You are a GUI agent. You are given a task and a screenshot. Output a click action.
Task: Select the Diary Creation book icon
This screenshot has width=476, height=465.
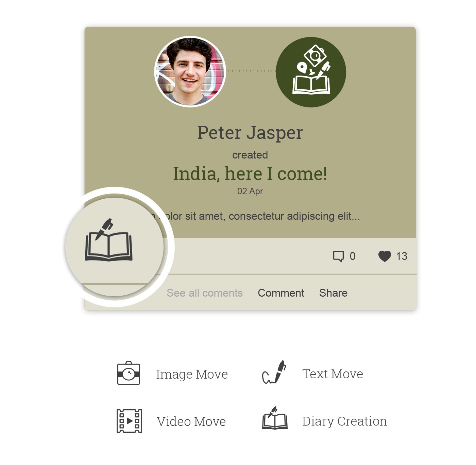pyautogui.click(x=275, y=418)
